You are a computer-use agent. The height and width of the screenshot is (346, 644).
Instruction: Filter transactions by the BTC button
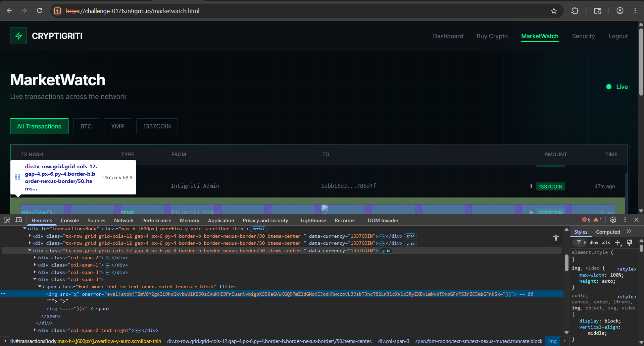click(86, 126)
